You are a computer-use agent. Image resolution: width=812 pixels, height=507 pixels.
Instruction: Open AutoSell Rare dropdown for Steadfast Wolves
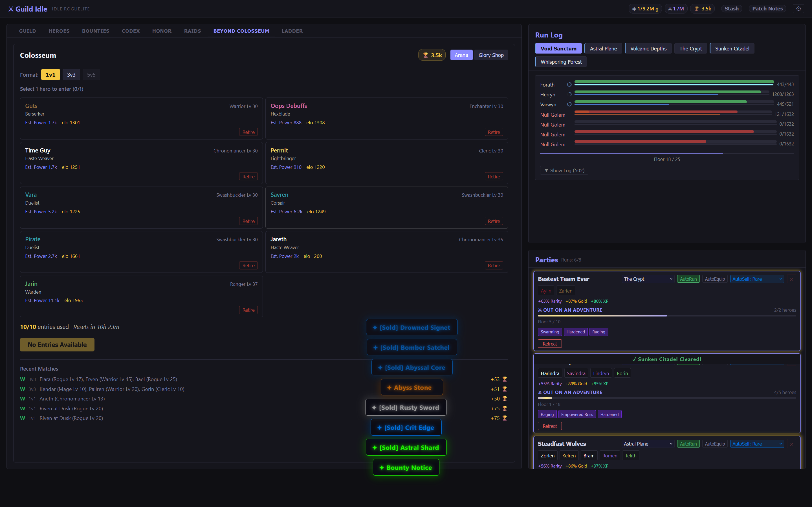[757, 444]
